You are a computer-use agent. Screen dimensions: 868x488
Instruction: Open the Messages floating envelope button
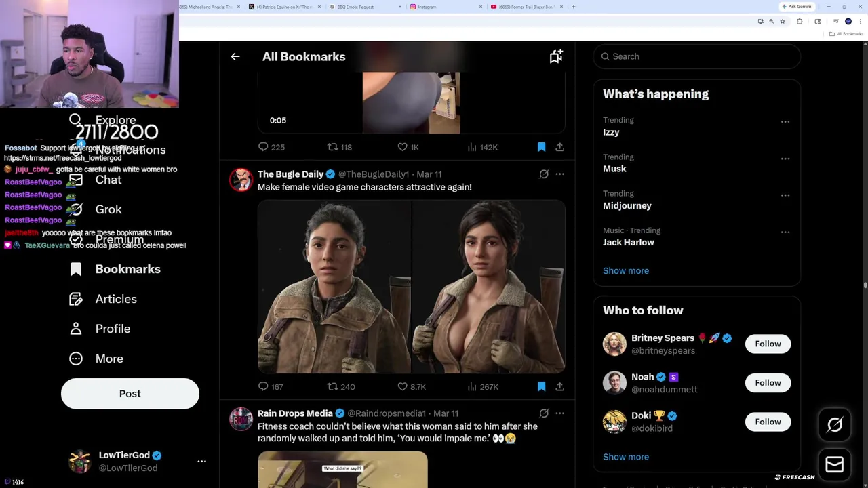835,464
